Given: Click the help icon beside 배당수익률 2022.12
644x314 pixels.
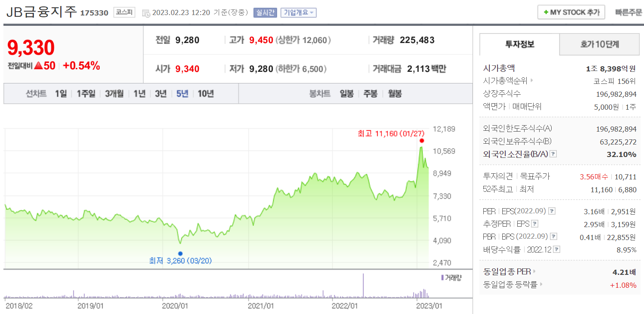Looking at the screenshot, I should coord(557,249).
